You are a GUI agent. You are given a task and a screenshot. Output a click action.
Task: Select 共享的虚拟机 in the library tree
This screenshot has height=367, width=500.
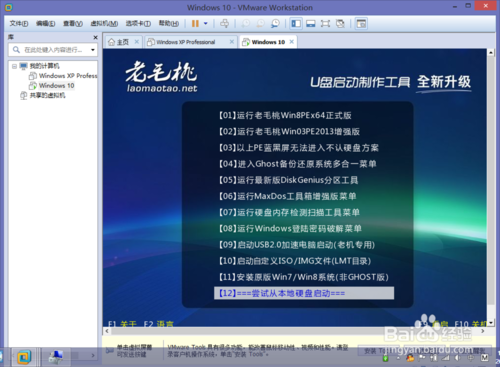pos(47,95)
